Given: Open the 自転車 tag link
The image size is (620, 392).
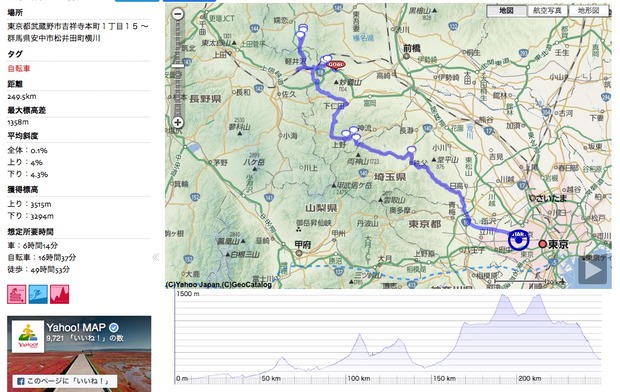Looking at the screenshot, I should pos(19,68).
